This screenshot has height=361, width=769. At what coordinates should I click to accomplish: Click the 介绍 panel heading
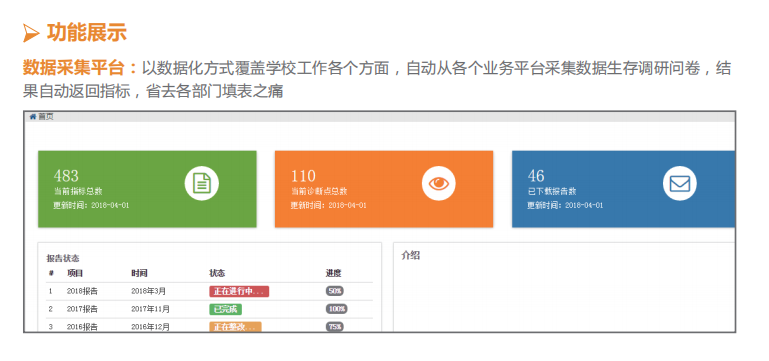pyautogui.click(x=410, y=256)
